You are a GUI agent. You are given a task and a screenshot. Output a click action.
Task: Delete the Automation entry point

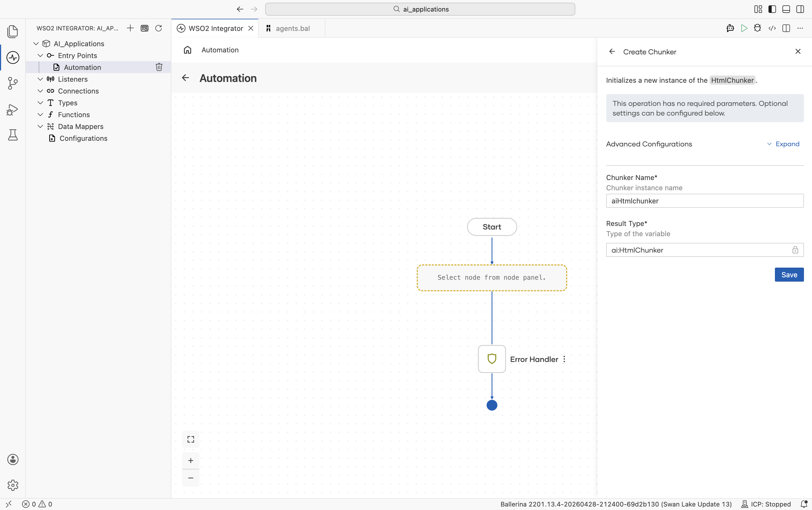[x=159, y=67]
